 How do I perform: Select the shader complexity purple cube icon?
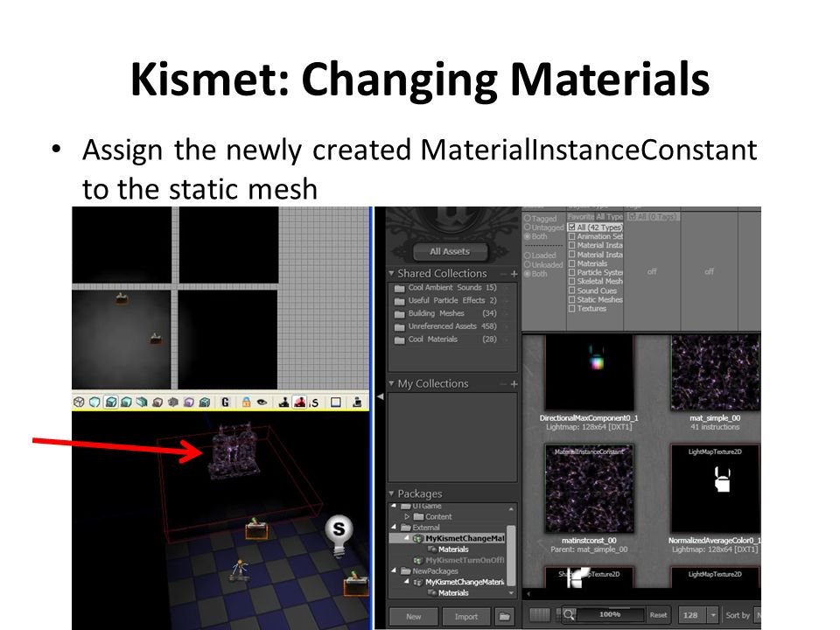click(x=189, y=402)
